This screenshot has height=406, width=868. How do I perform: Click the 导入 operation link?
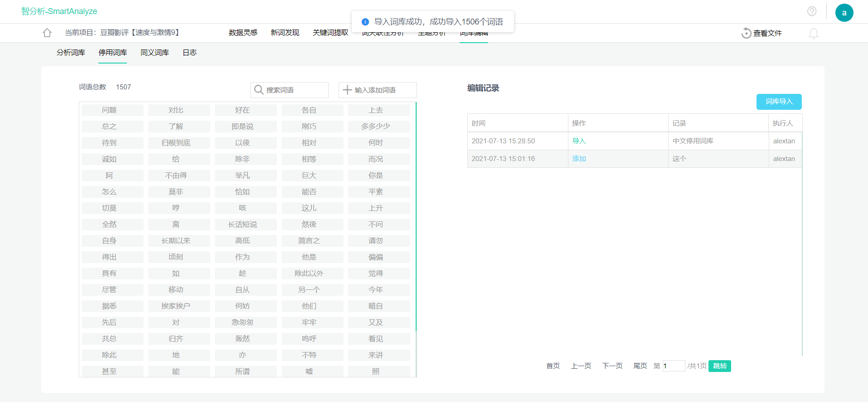[x=579, y=141]
